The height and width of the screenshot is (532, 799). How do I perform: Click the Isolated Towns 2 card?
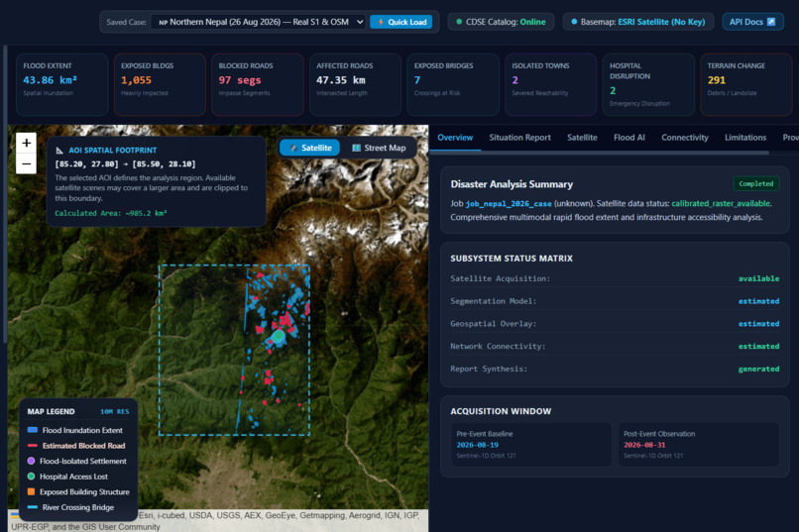pos(551,84)
